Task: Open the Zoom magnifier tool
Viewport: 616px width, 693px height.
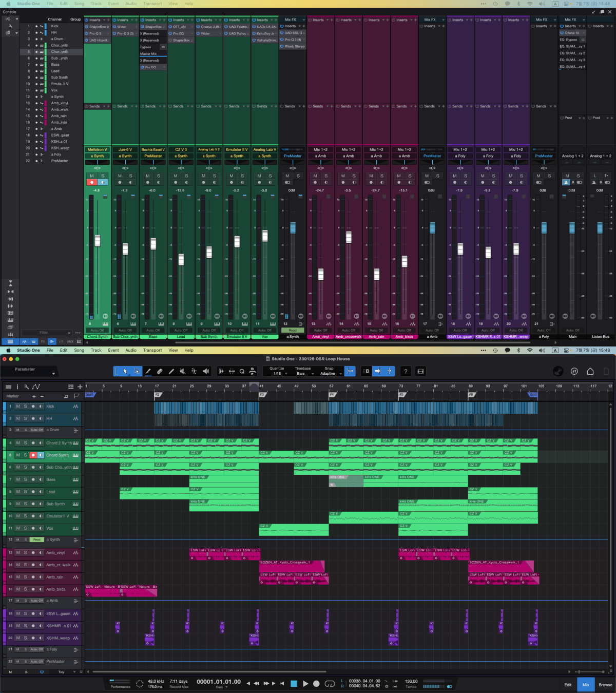Action: tap(242, 371)
